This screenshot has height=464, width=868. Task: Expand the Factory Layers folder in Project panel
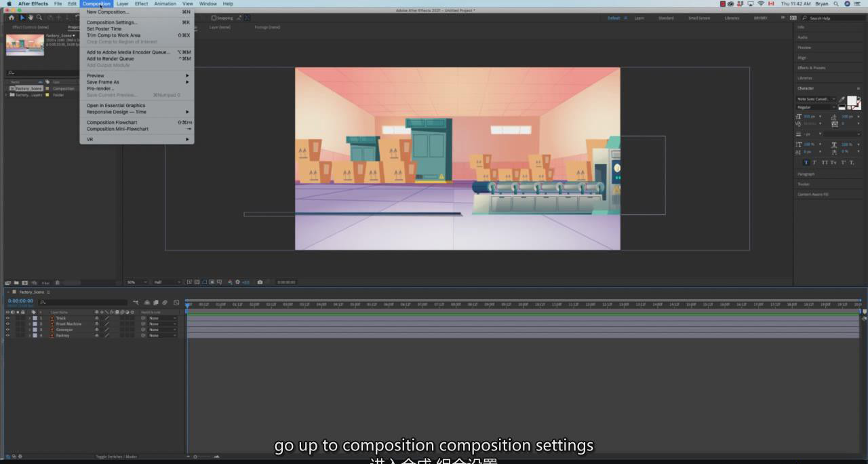pos(7,95)
